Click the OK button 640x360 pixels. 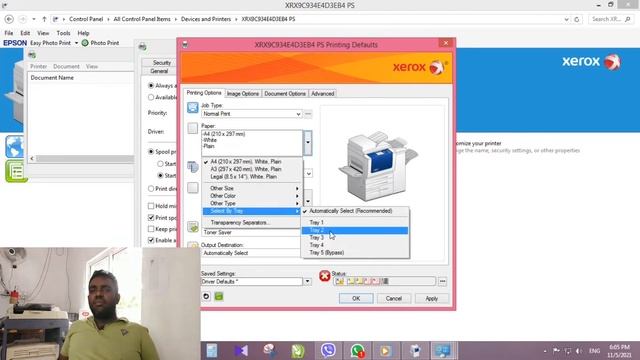356,298
